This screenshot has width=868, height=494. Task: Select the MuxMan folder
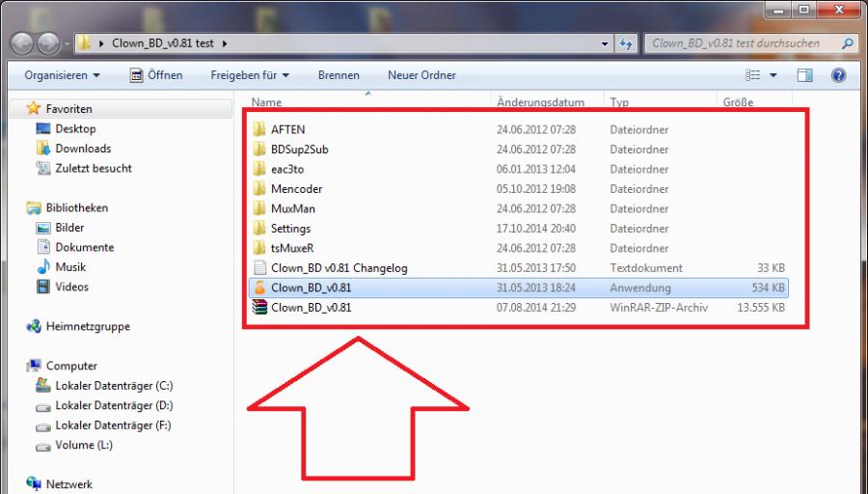tap(293, 208)
